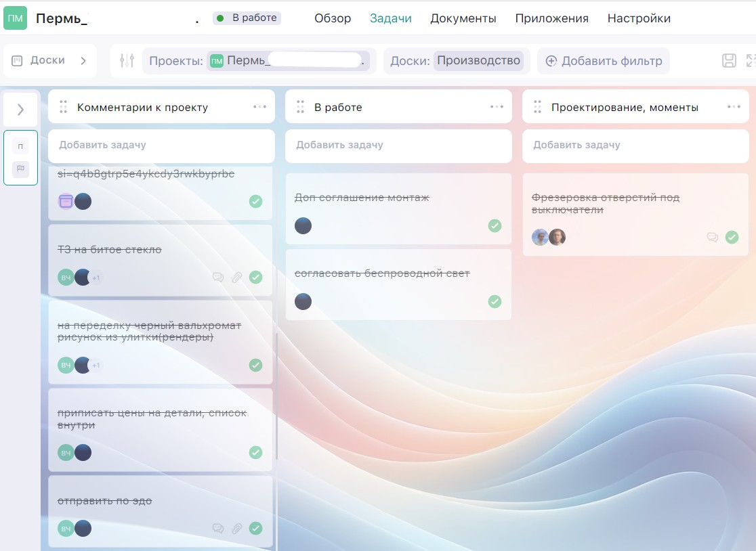Expand the collapsed left sidebar chevron

(20, 109)
